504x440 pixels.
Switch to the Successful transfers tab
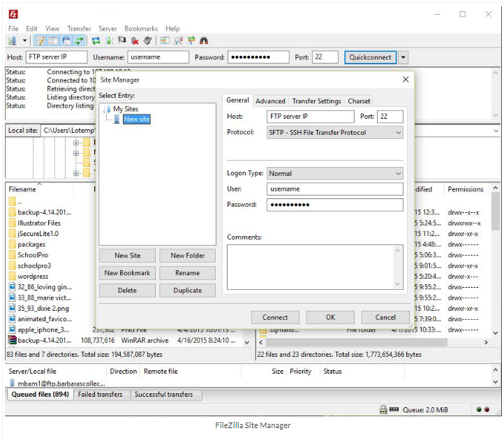pos(163,395)
